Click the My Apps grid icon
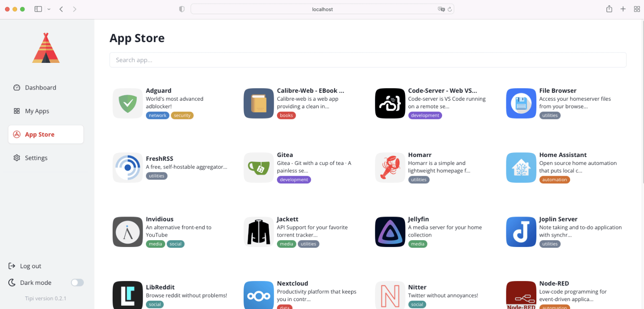644x309 pixels. 17,111
